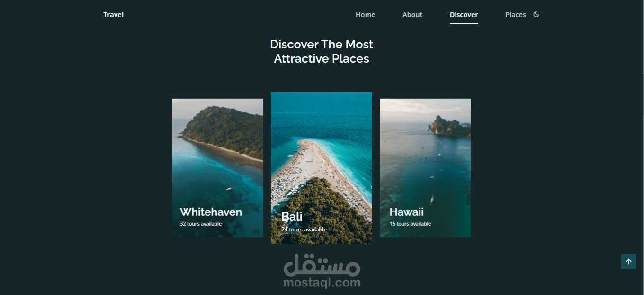The height and width of the screenshot is (295, 644).
Task: Click the Bali card title
Action: pyautogui.click(x=292, y=217)
